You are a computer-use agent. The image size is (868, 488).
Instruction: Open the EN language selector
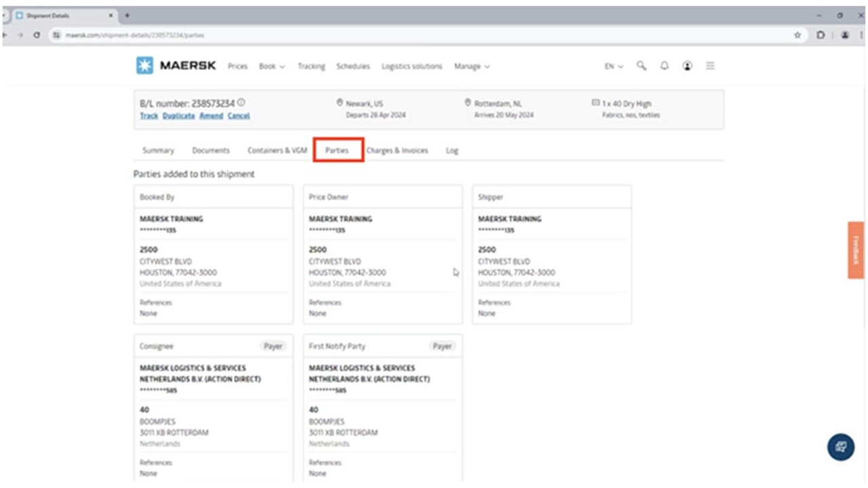pos(614,66)
